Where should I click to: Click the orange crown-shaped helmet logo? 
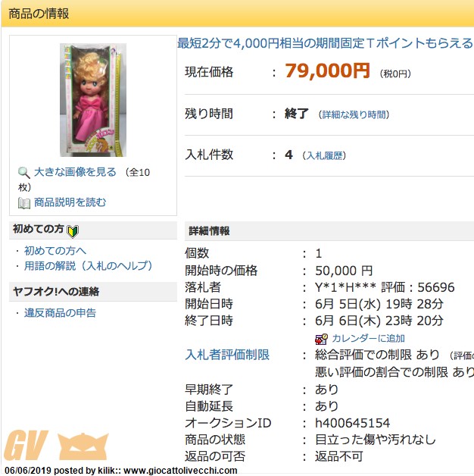tap(83, 446)
